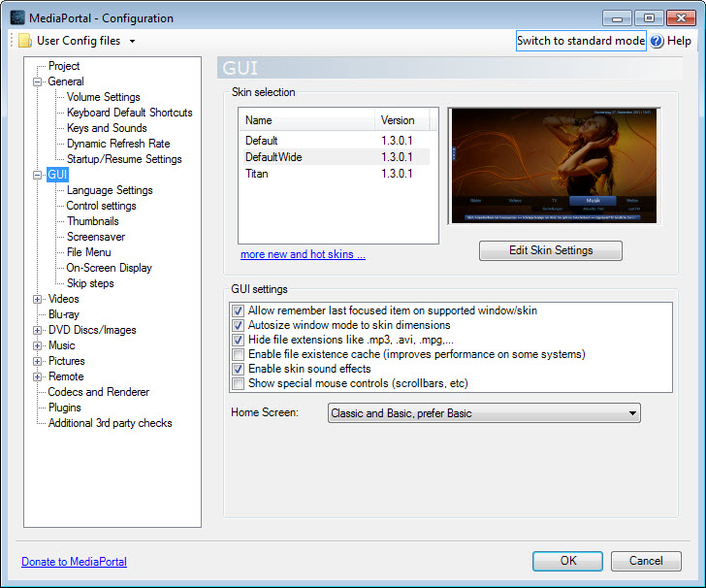Switch to standard mode
706x588 pixels.
pos(581,41)
